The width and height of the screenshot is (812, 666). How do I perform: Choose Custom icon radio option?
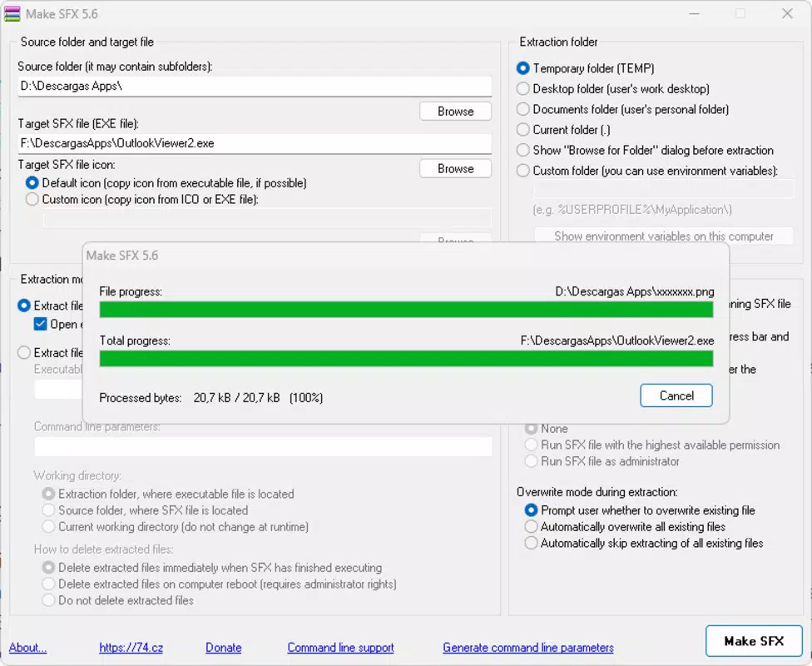142,200
